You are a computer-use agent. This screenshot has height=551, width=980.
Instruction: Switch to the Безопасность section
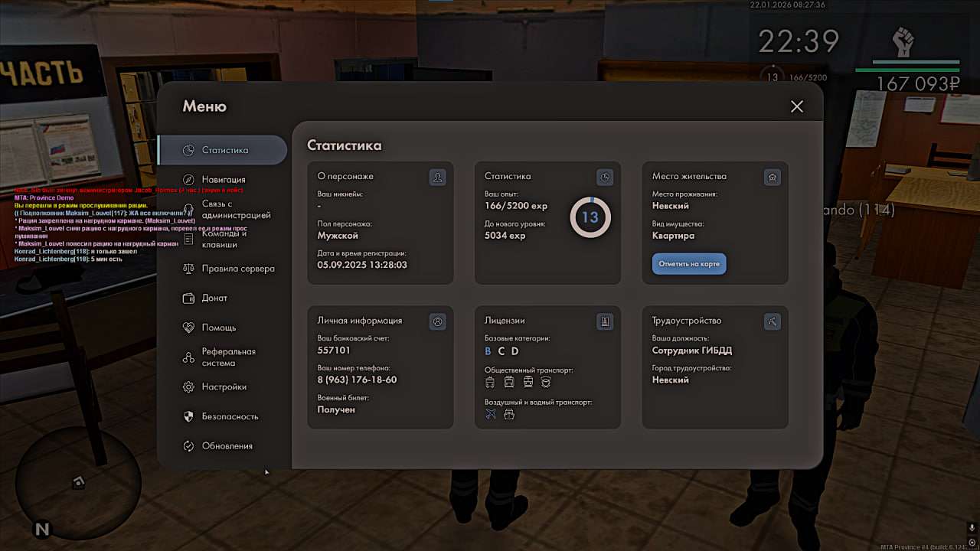(x=230, y=417)
